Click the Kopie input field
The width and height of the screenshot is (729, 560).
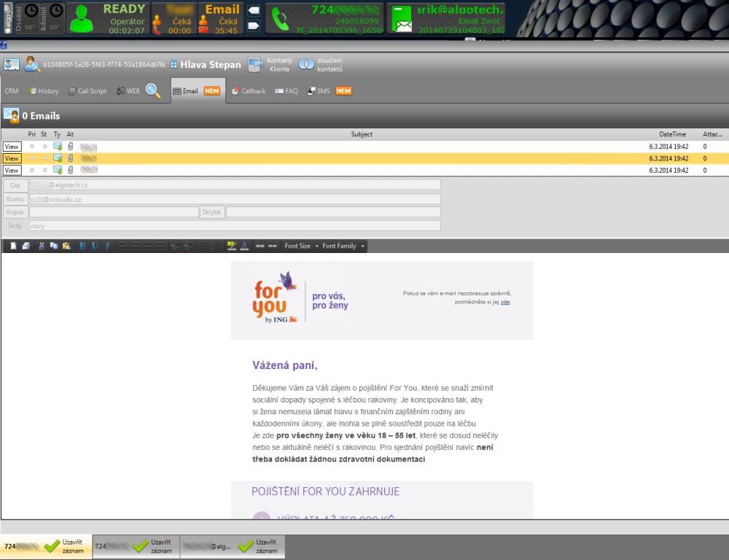click(x=114, y=212)
